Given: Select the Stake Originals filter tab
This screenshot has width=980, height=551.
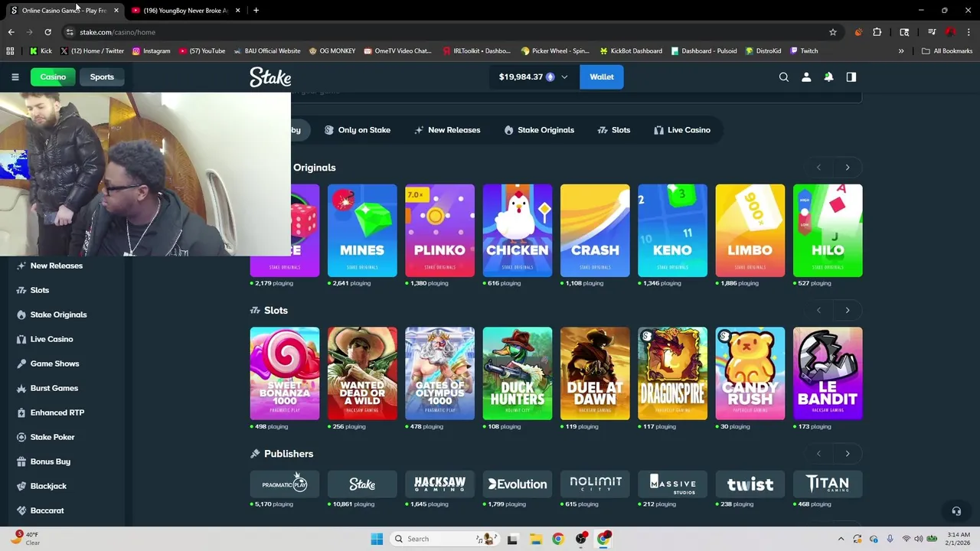Looking at the screenshot, I should point(539,130).
